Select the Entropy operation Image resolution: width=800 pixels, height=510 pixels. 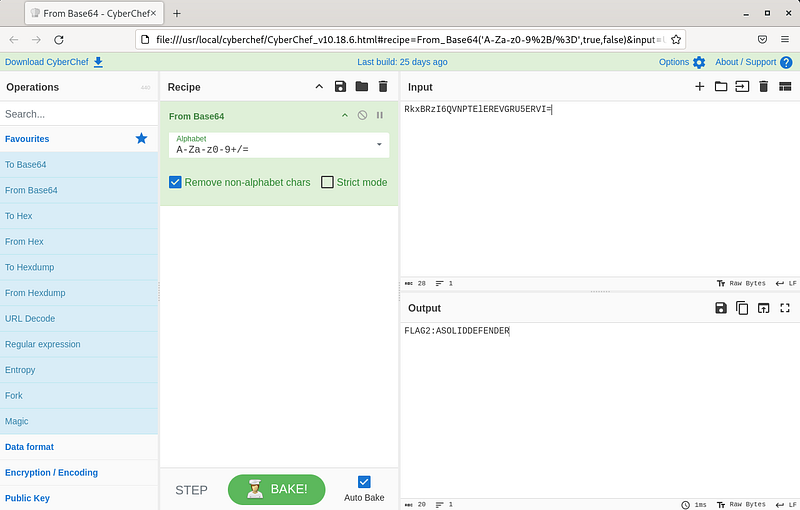coord(79,370)
